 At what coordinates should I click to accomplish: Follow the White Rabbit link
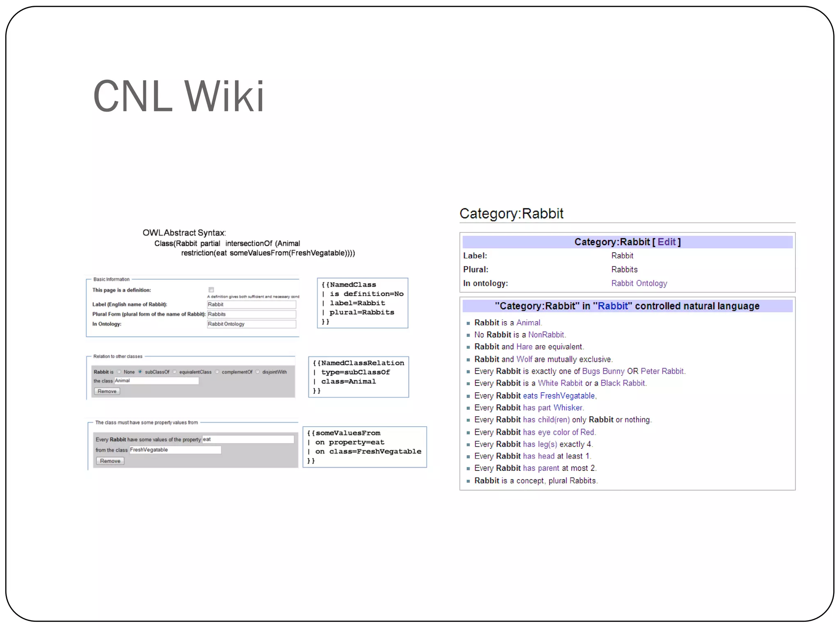pos(560,383)
